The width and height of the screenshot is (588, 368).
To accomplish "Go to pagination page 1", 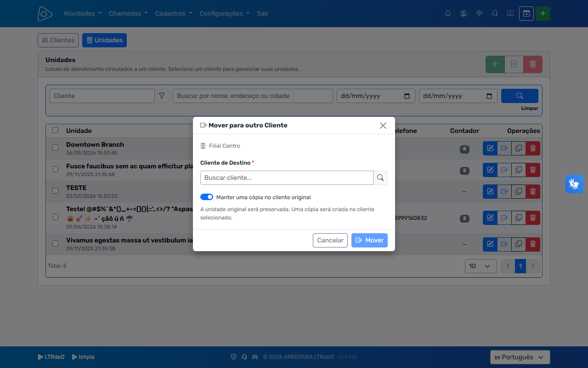I will [x=520, y=266].
